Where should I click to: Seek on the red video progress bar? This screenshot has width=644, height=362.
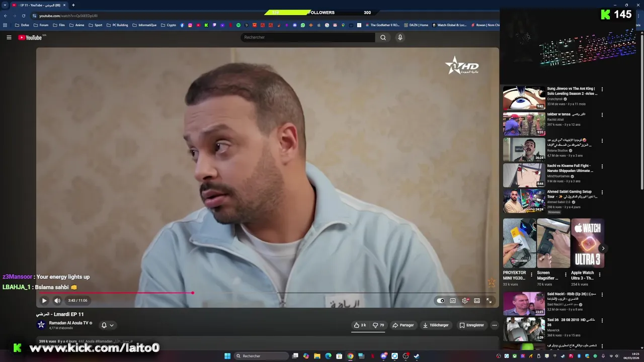[268, 293]
